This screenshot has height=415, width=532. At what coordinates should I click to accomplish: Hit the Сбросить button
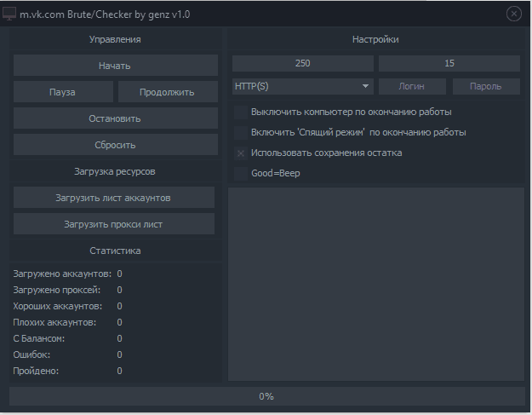point(115,145)
